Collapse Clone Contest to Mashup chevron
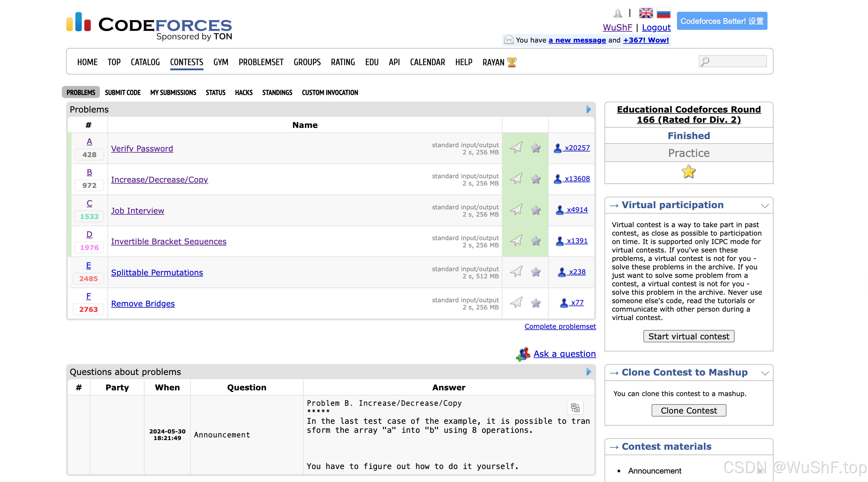This screenshot has height=482, width=868. 765,373
